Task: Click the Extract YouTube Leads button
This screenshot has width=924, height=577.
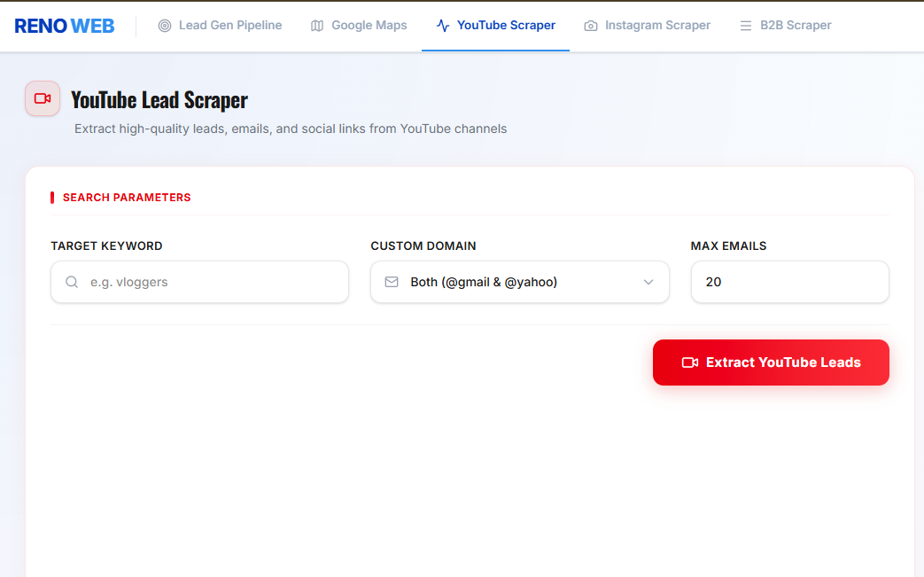Action: 771,363
